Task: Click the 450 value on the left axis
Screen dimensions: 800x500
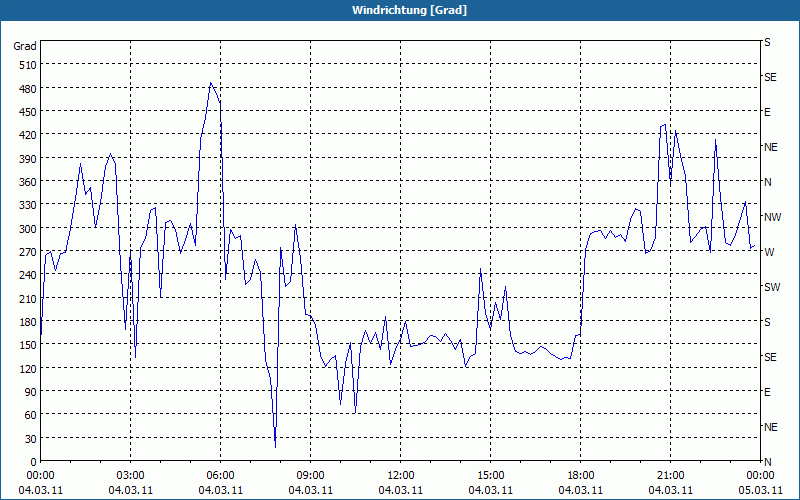Action: [x=28, y=112]
